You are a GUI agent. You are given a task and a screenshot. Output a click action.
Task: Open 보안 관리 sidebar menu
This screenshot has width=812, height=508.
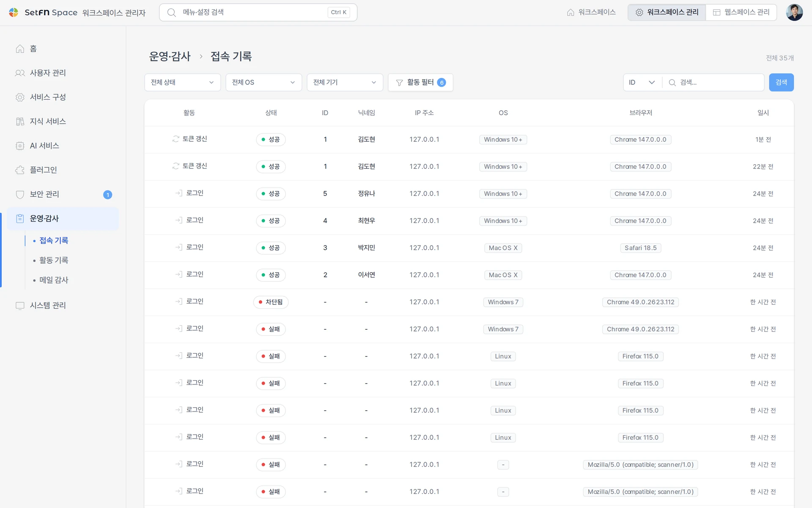[x=63, y=194]
